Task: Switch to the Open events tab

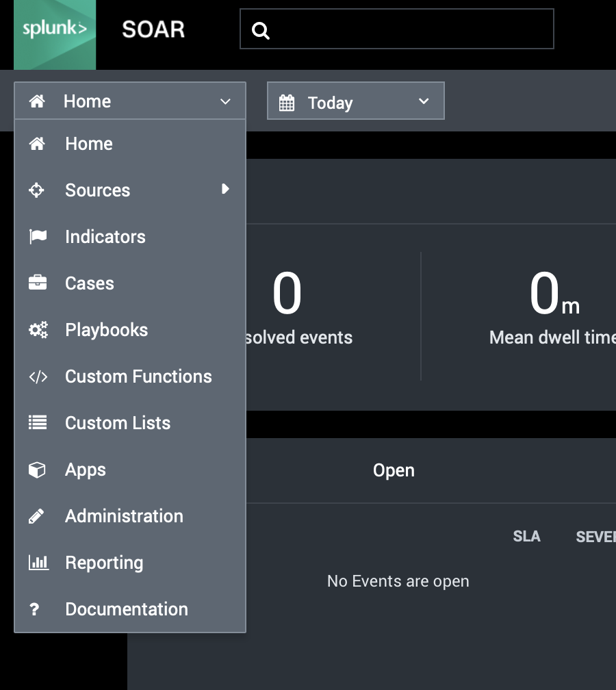Action: (x=394, y=470)
